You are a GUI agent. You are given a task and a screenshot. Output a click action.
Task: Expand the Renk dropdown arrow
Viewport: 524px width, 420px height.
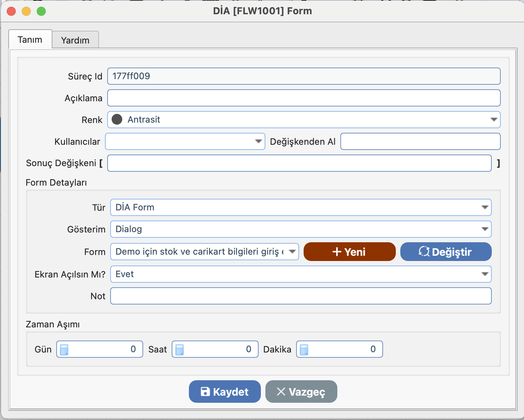(x=493, y=120)
